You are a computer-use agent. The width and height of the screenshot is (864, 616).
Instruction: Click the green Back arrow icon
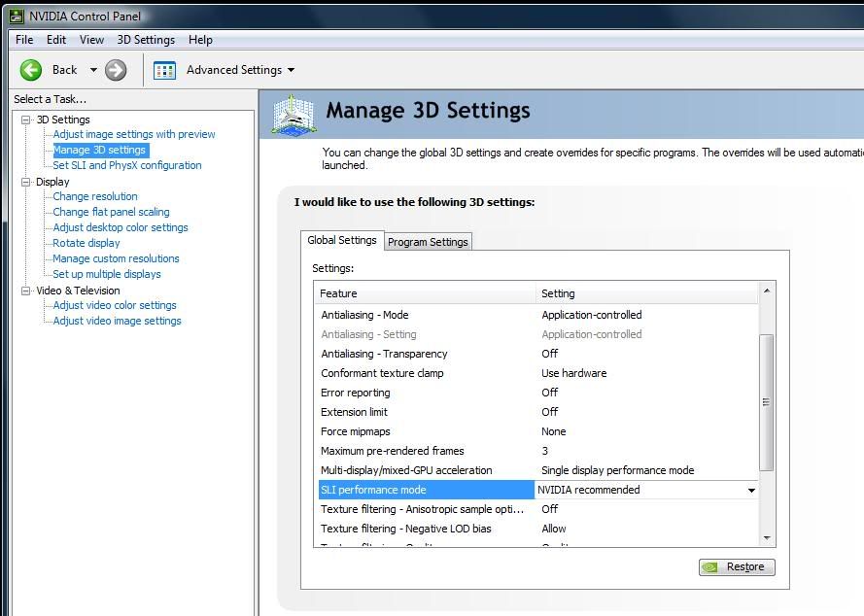click(31, 70)
